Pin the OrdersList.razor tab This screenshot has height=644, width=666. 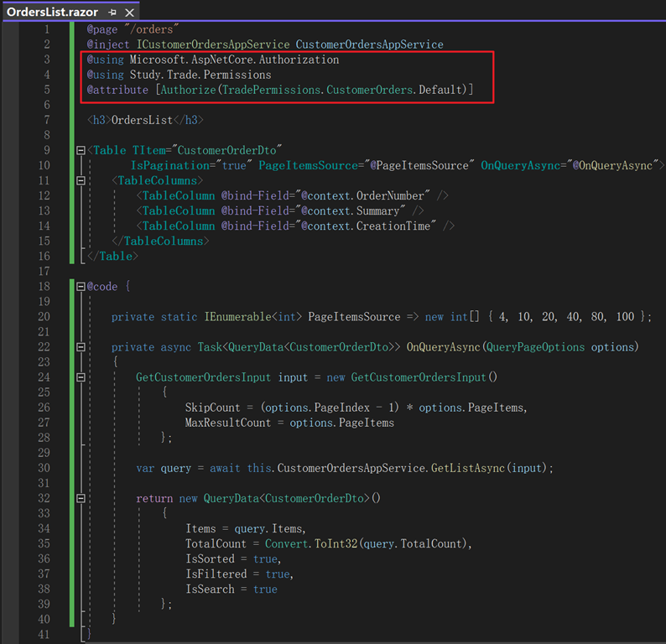click(112, 13)
